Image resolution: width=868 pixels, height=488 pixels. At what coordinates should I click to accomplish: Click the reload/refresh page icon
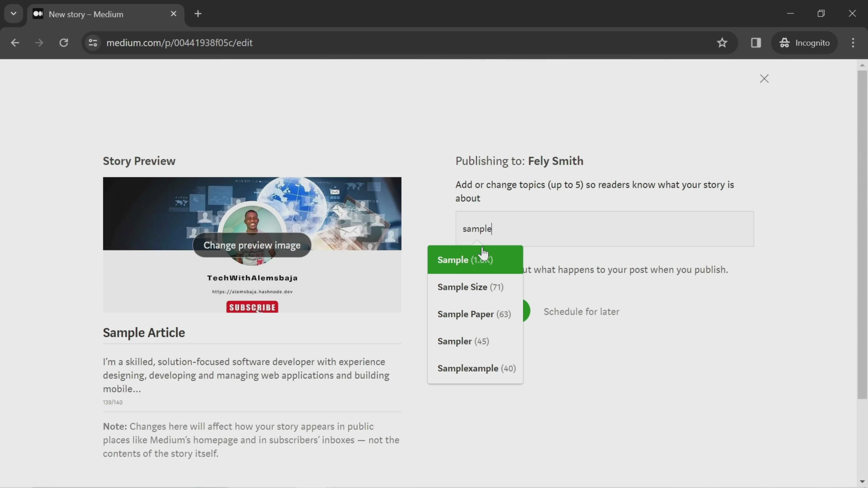tap(64, 42)
